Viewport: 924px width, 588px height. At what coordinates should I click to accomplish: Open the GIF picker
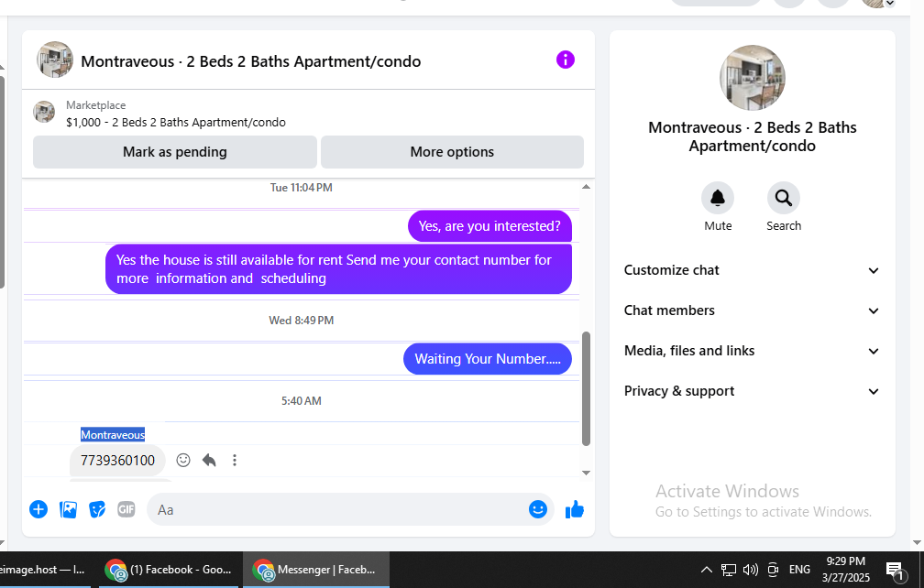click(126, 509)
